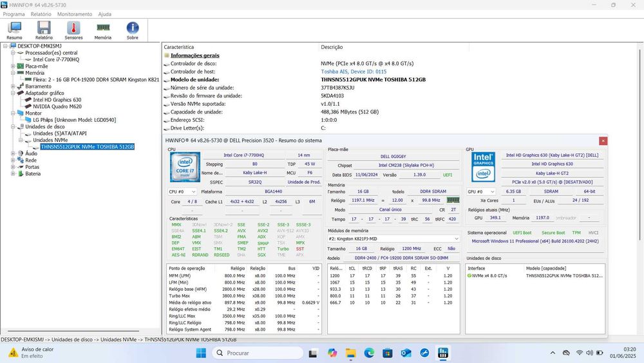Click the Kaby Lake-H codename field
The height and width of the screenshot is (363, 644).
pos(254,173)
